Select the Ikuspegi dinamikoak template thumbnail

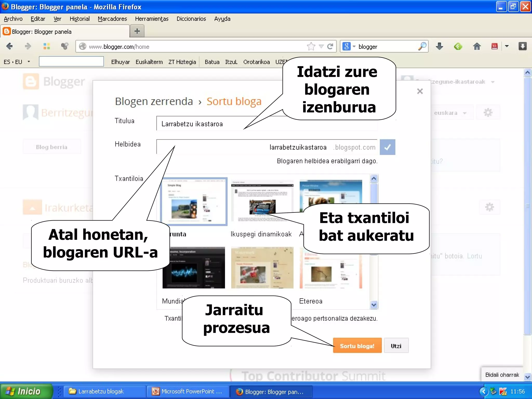(262, 200)
